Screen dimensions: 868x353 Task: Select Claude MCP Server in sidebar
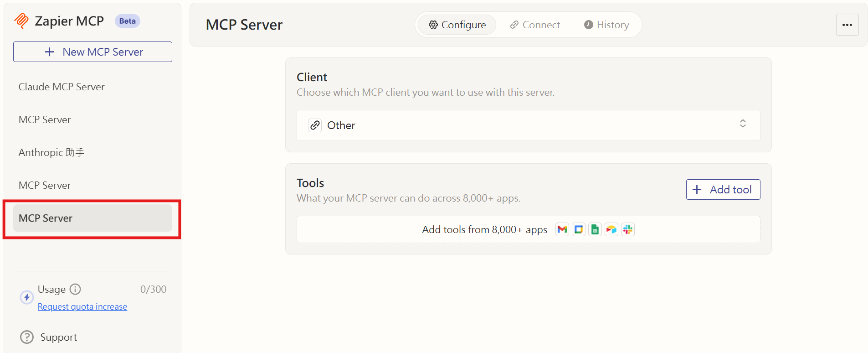62,87
